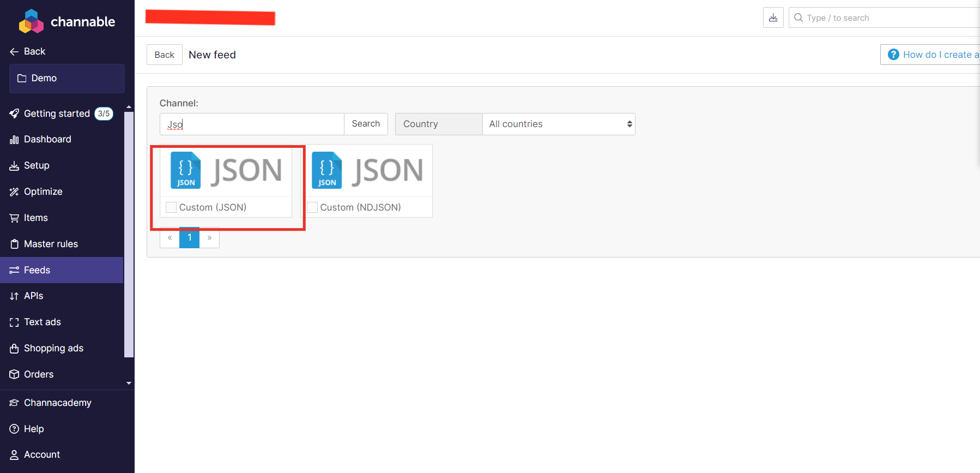Click the Shopping ads bag icon
The width and height of the screenshot is (980, 473).
pos(14,348)
